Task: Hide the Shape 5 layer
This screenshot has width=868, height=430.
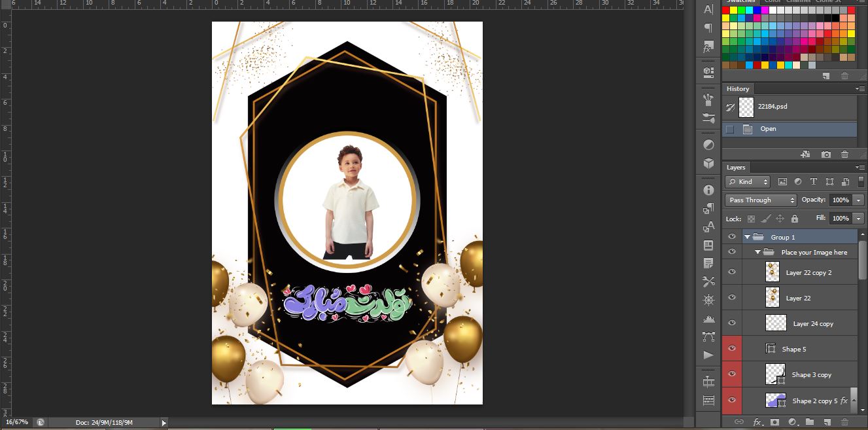Action: (732, 348)
